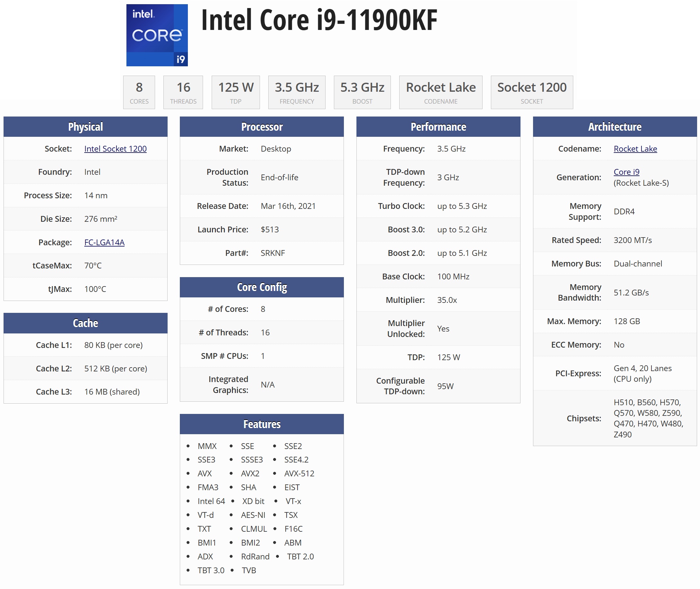Click the 8 Cores summary box
Viewport: 700px width, 589px height.
tap(139, 92)
